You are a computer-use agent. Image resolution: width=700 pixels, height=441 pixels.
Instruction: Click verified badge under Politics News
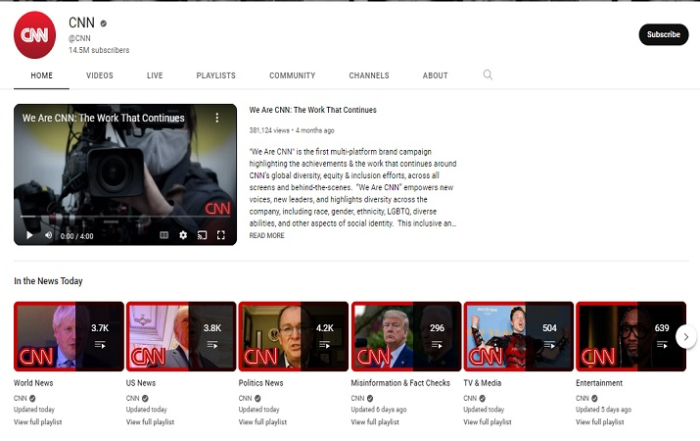pos(258,398)
